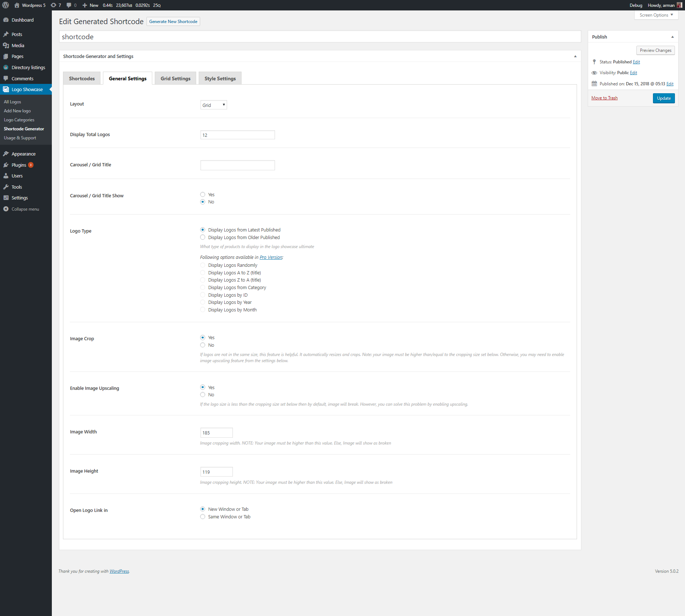The image size is (685, 616).
Task: Open Dashboard from the sidebar icon
Action: click(6, 20)
